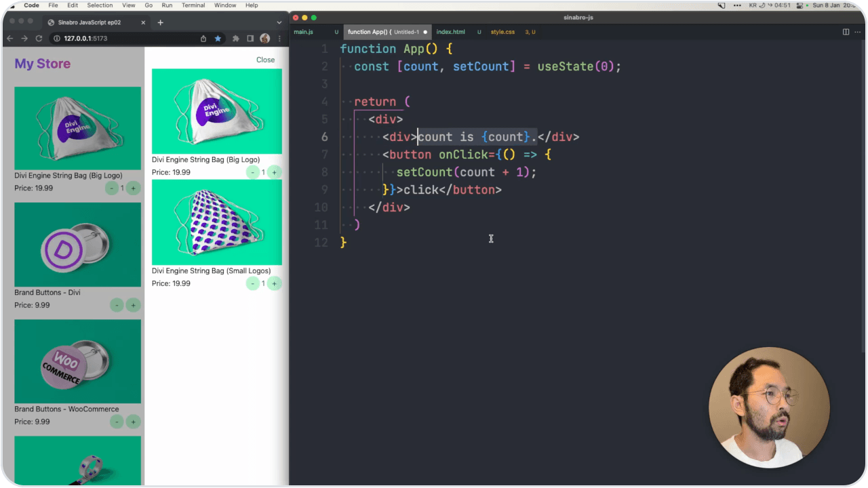The height and width of the screenshot is (488, 868).
Task: Increase Big Logo bag quantity in store list
Action: [x=134, y=188]
